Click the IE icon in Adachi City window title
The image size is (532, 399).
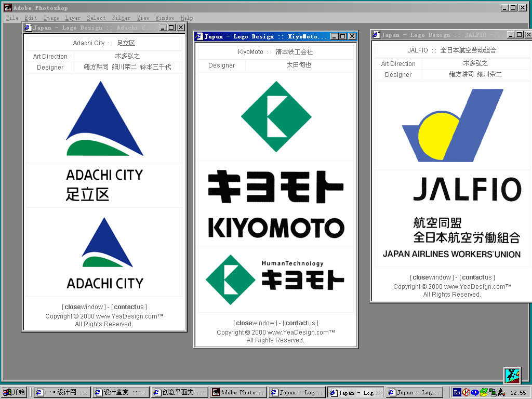(x=28, y=28)
